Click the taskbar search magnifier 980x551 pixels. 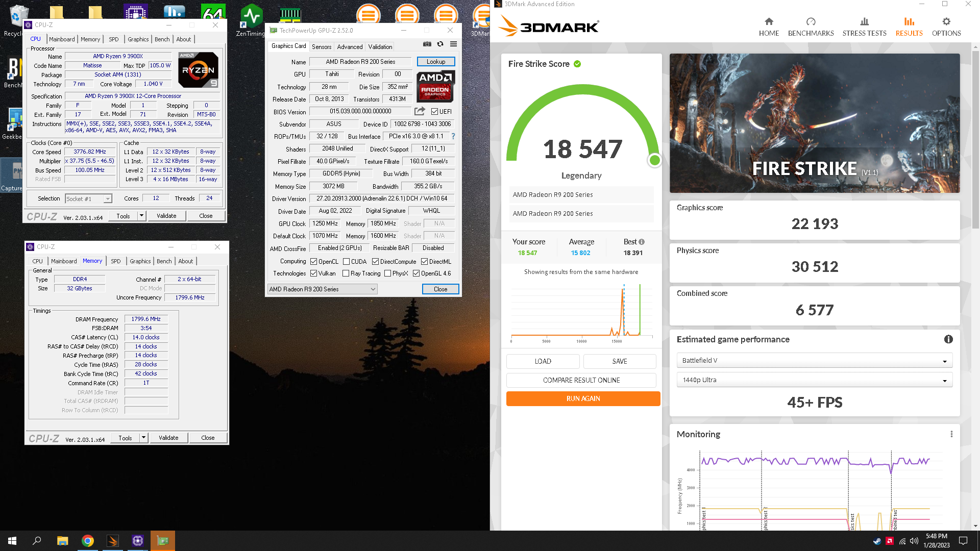(37, 541)
